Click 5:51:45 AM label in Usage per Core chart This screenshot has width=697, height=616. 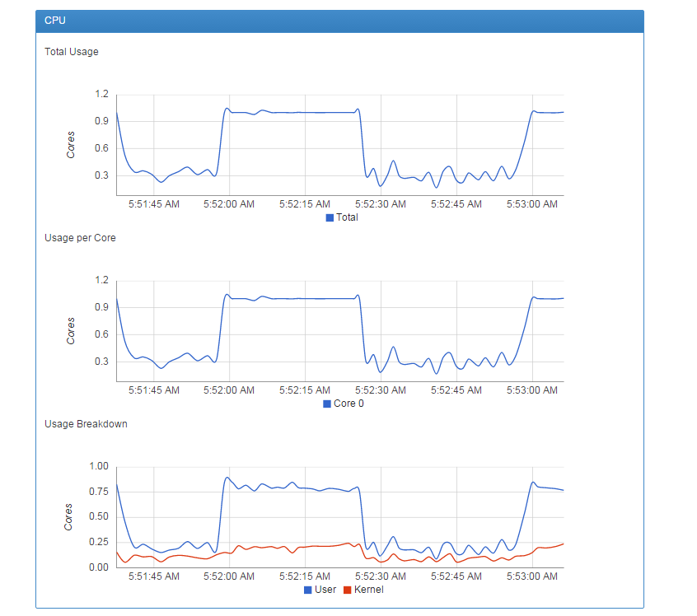154,390
